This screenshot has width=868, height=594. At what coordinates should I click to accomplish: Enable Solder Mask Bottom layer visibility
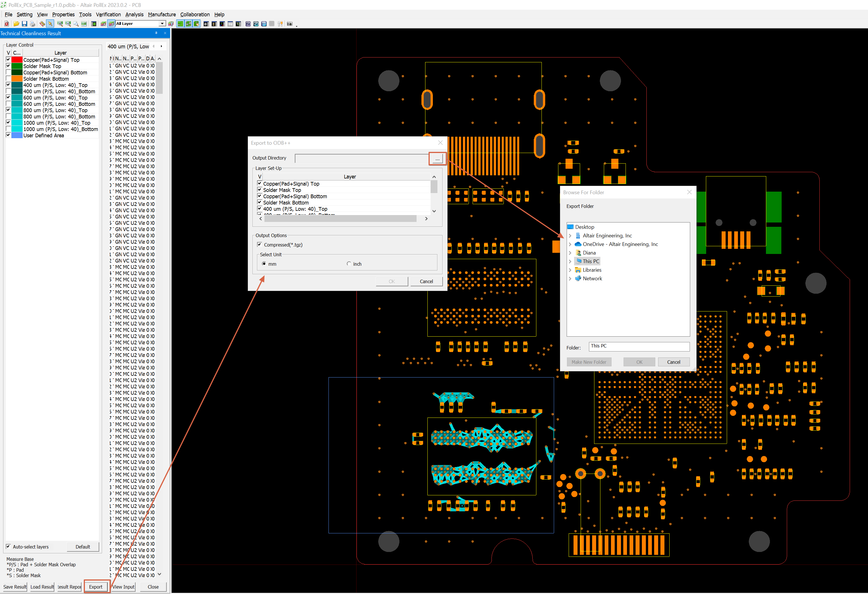[8, 79]
